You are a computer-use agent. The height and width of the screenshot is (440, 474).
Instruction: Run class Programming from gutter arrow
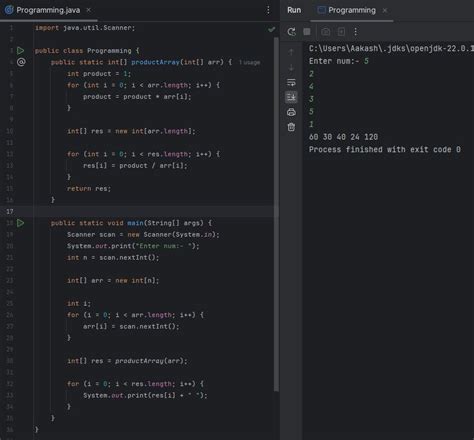(x=20, y=51)
